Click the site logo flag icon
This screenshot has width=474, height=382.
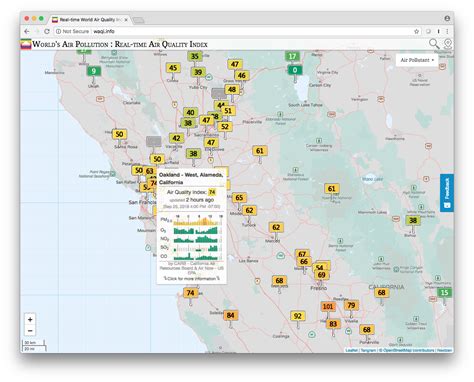point(26,44)
